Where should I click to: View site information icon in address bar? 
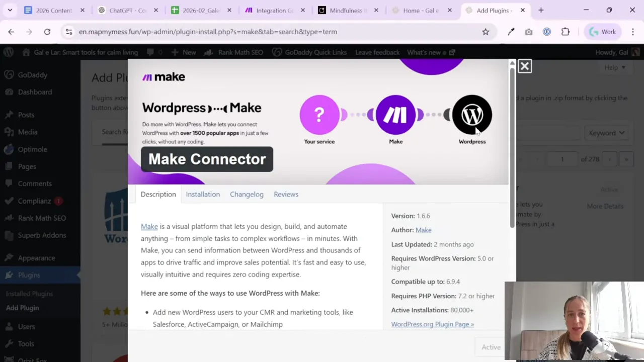click(69, 32)
